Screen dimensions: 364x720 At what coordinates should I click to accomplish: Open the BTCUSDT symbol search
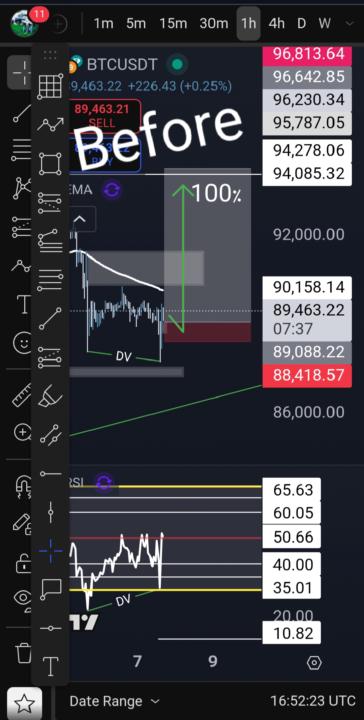122,65
